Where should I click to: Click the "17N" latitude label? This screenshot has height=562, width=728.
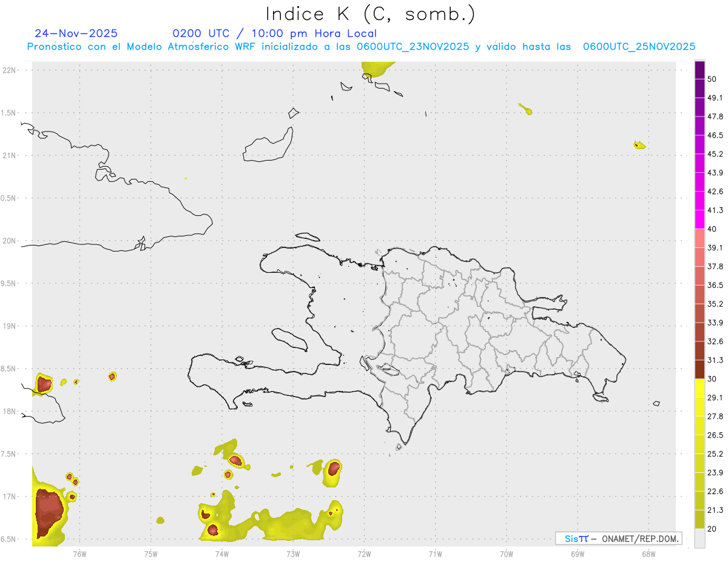point(9,497)
